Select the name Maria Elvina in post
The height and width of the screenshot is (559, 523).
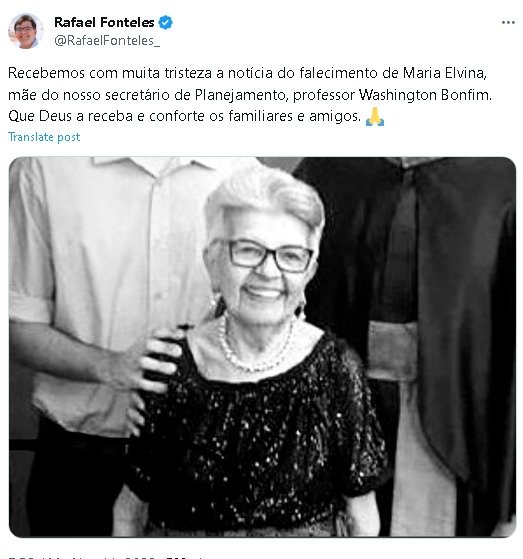coord(444,73)
